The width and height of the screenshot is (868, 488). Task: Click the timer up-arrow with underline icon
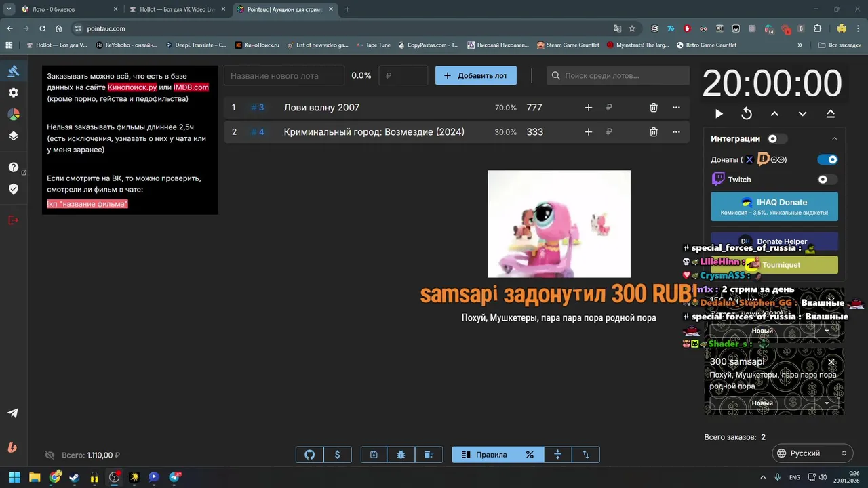pyautogui.click(x=831, y=114)
